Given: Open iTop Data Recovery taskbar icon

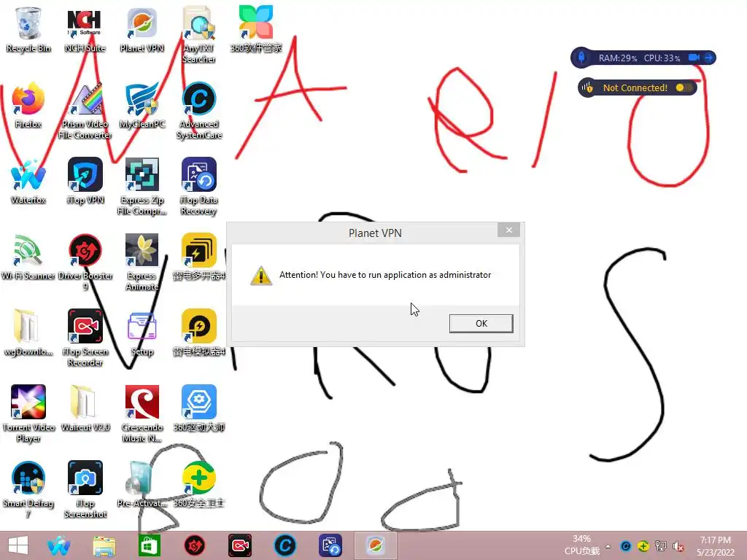Looking at the screenshot, I should click(x=330, y=545).
